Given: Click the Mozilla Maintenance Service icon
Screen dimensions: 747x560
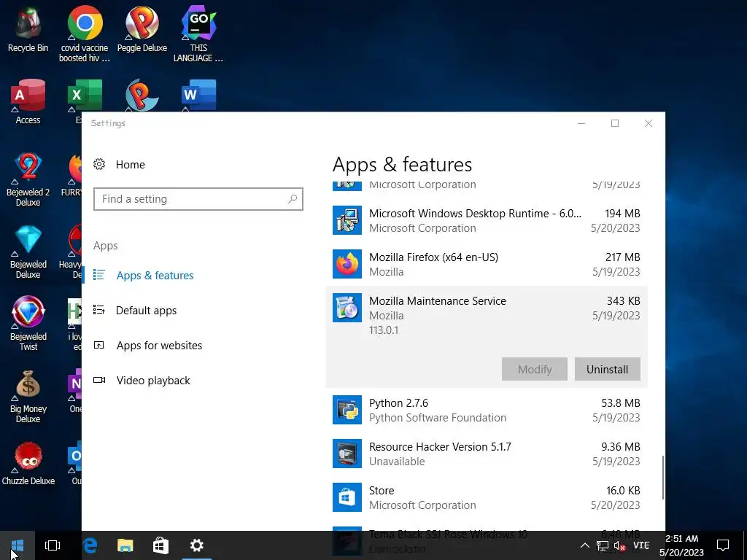Looking at the screenshot, I should [x=347, y=308].
